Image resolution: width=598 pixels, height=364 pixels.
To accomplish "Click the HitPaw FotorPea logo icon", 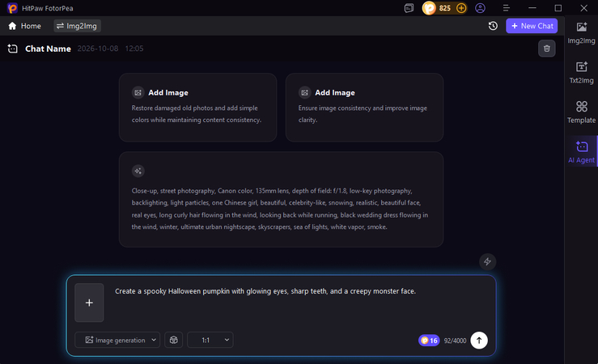I will [x=12, y=8].
